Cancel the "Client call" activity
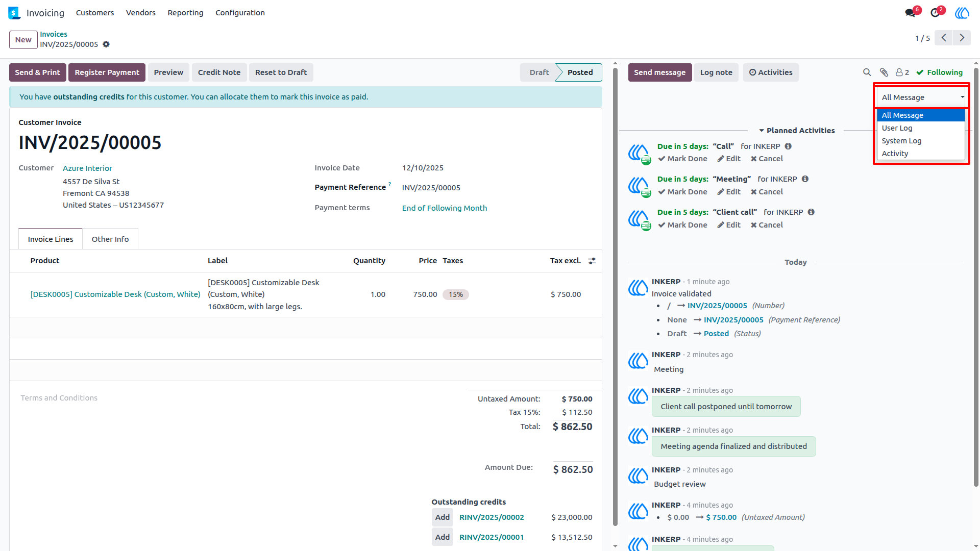This screenshot has height=551, width=980. [767, 225]
